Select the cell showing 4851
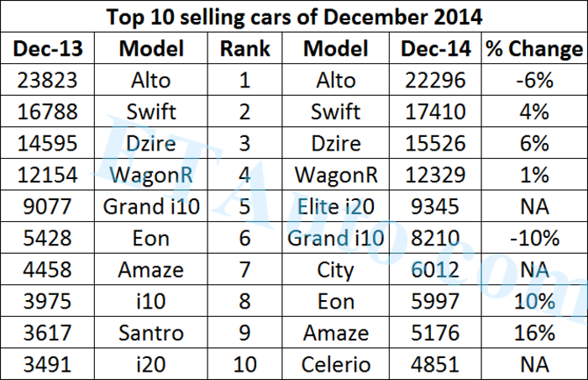This screenshot has width=588, height=380. pos(437,364)
